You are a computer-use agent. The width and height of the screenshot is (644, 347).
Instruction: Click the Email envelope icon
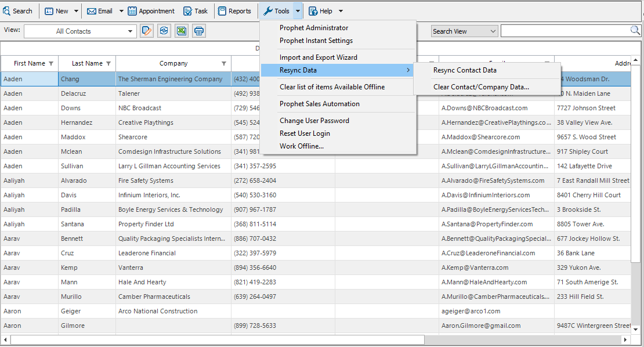(92, 11)
